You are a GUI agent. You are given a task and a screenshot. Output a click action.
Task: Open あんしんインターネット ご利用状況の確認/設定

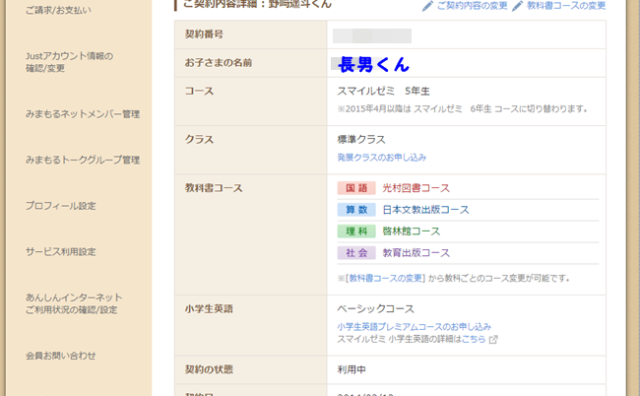tap(74, 303)
